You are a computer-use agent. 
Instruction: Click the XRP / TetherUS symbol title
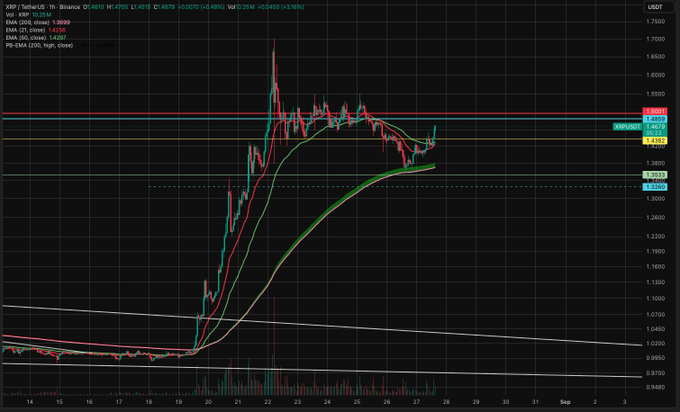point(24,7)
